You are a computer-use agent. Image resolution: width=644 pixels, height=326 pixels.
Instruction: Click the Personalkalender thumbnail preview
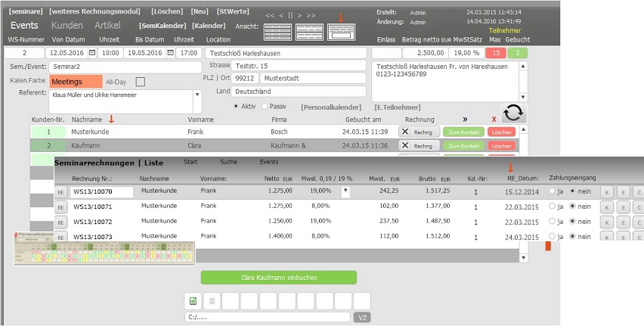click(104, 248)
